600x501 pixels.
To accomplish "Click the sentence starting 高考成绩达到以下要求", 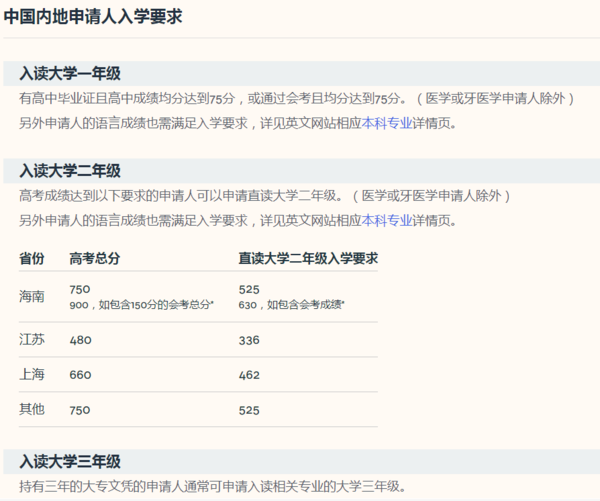I will 264,196.
